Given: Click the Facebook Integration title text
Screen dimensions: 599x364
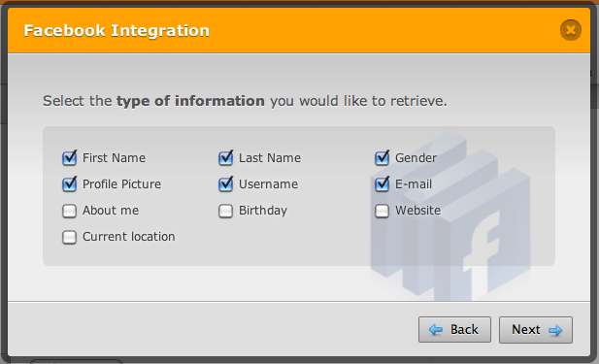Looking at the screenshot, I should point(116,30).
